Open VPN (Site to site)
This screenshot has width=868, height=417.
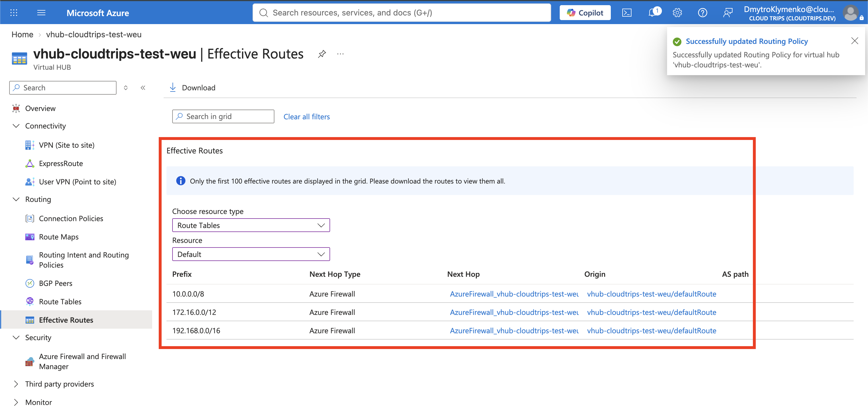pos(67,145)
